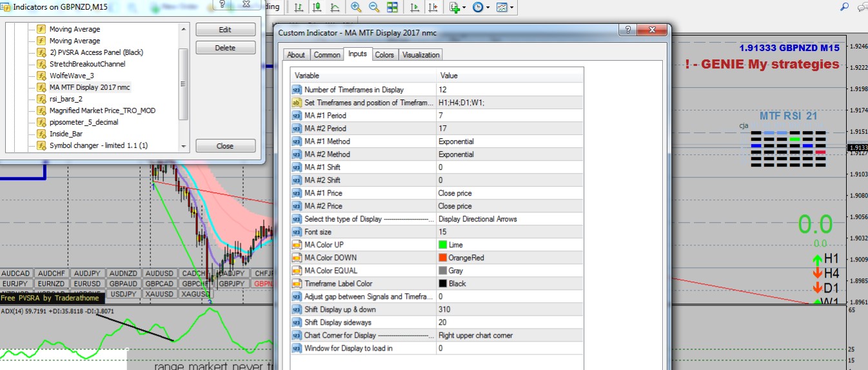Click the Delete button in Indicators window
The width and height of the screenshot is (868, 370).
pos(225,48)
